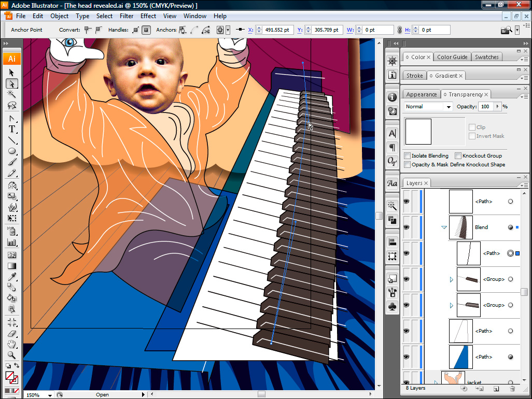Image resolution: width=532 pixels, height=399 pixels.
Task: Hide the Blend sublayer via eye icon
Action: [407, 227]
